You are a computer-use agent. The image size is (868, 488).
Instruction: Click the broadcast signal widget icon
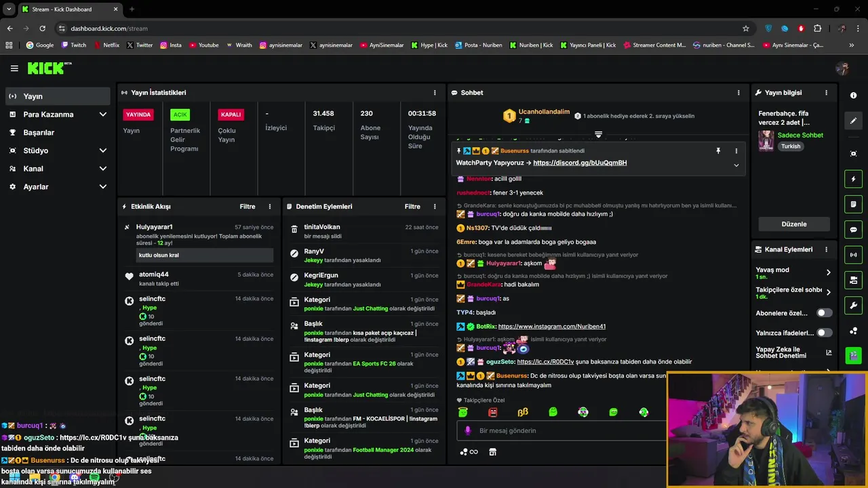[x=854, y=255]
